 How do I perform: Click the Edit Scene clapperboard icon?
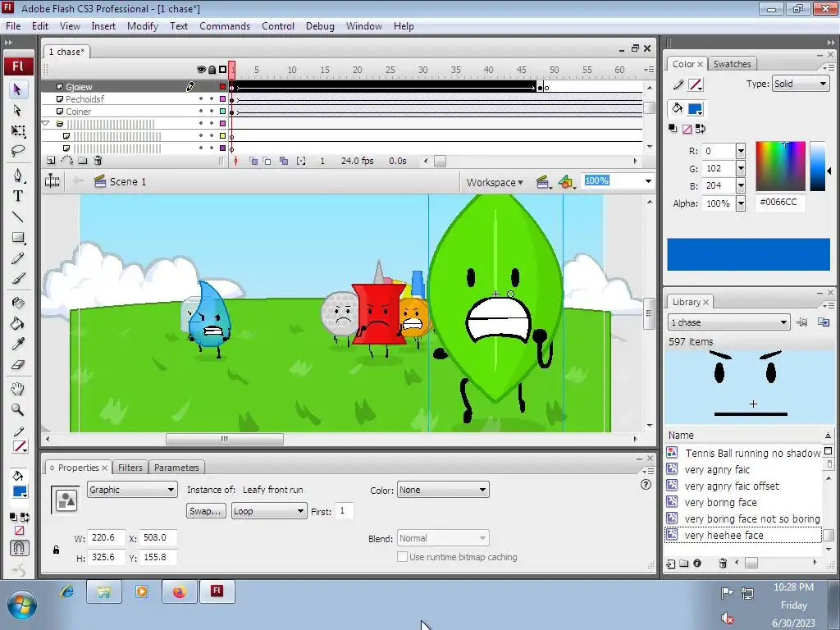(x=544, y=182)
